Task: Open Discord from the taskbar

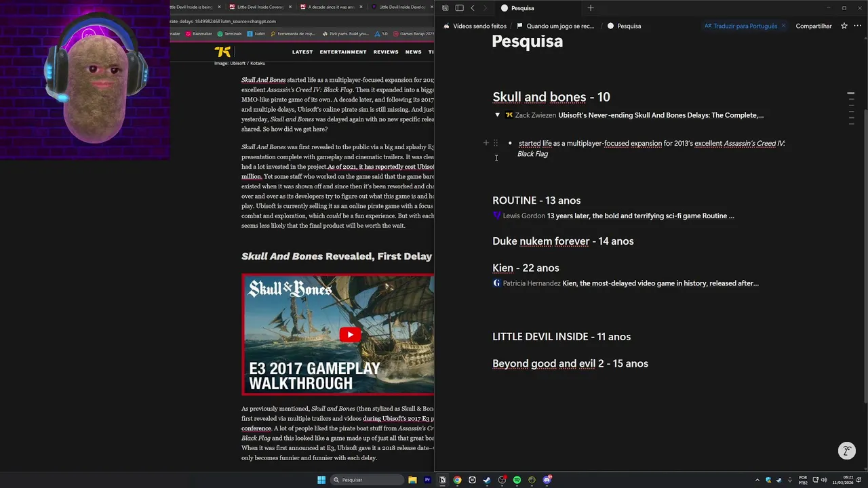Action: pos(547,480)
